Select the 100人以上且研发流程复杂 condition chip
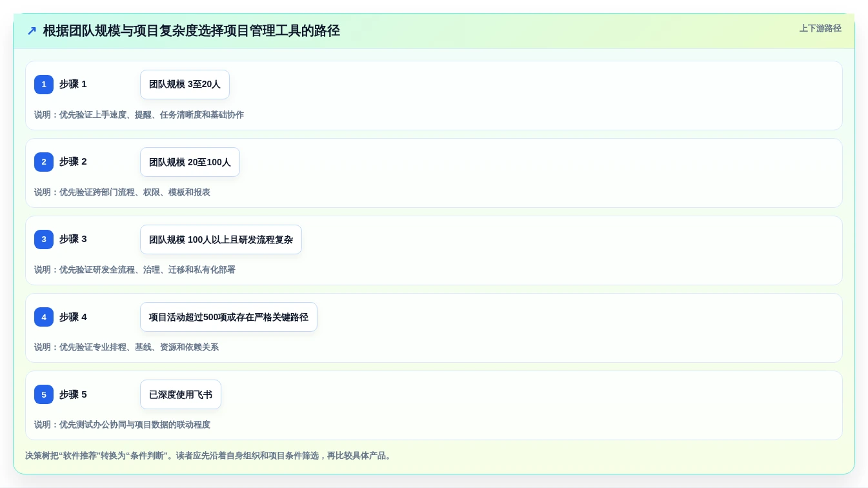This screenshot has width=868, height=488. point(221,239)
